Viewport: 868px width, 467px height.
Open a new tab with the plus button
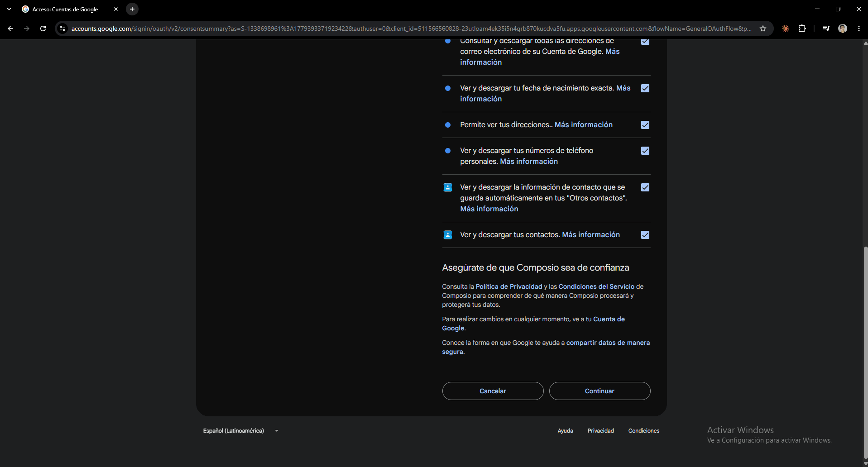132,9
